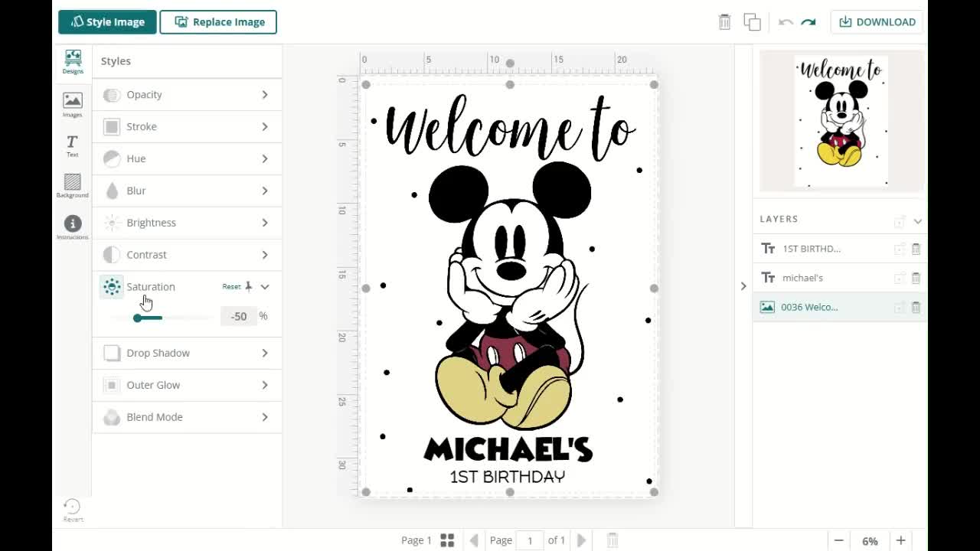The height and width of the screenshot is (551, 980).
Task: Delete the 0036 Welco... layer
Action: point(916,307)
